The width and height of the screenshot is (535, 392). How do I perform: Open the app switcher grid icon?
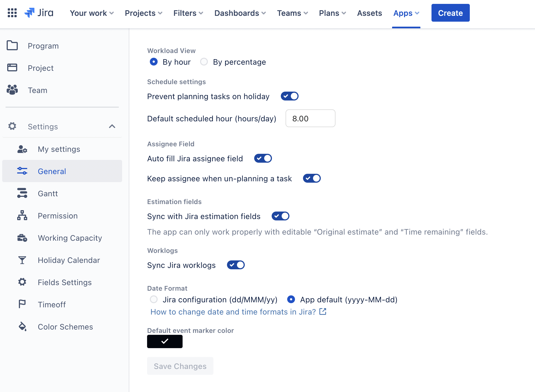click(12, 13)
